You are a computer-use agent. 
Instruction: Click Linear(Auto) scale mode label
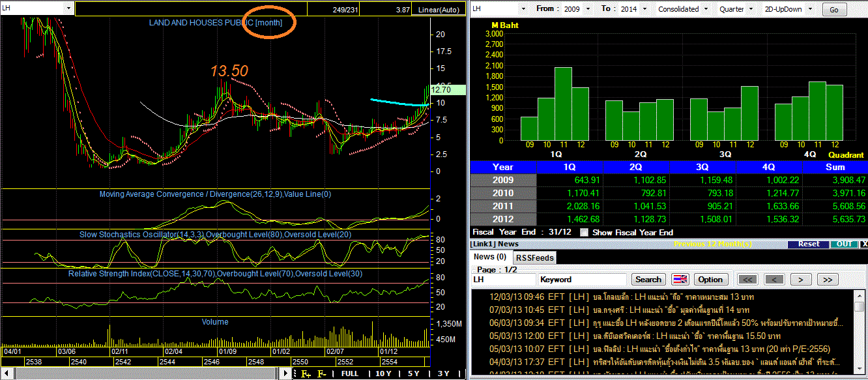click(x=439, y=10)
